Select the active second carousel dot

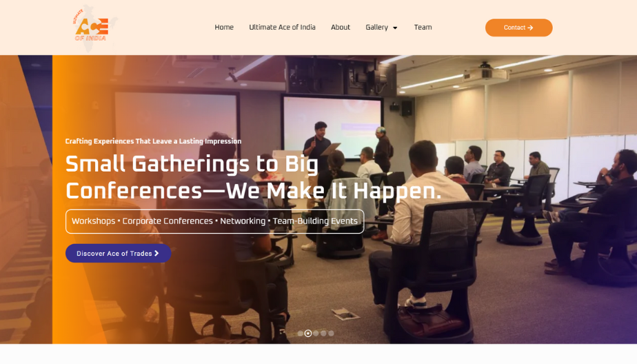click(x=308, y=333)
